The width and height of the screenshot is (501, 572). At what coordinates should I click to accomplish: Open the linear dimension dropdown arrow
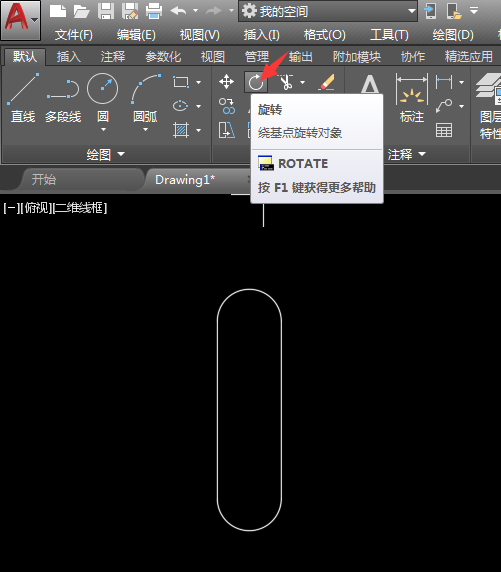[462, 82]
